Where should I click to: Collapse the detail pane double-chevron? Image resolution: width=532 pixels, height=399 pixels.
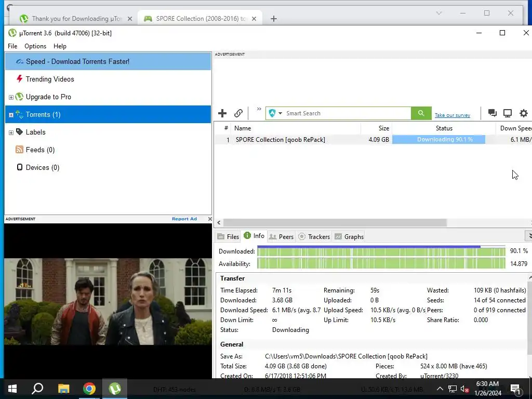click(528, 235)
